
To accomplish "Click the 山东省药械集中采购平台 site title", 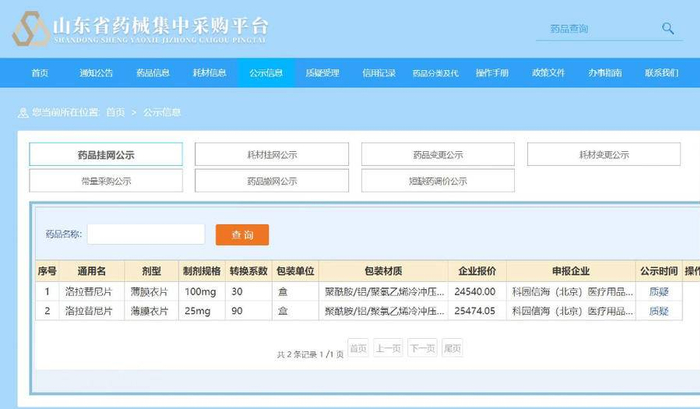I will (161, 25).
